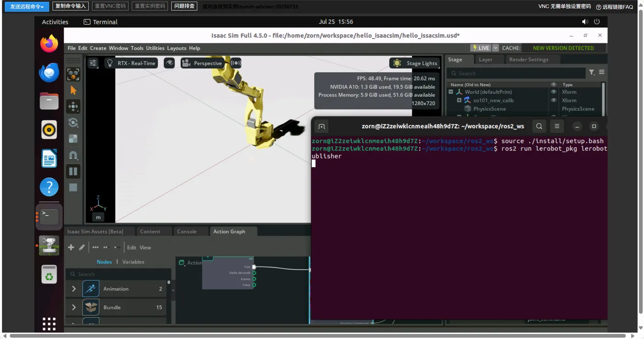Toggle the magnet Snap tool
The height and width of the screenshot is (339, 644).
73,155
